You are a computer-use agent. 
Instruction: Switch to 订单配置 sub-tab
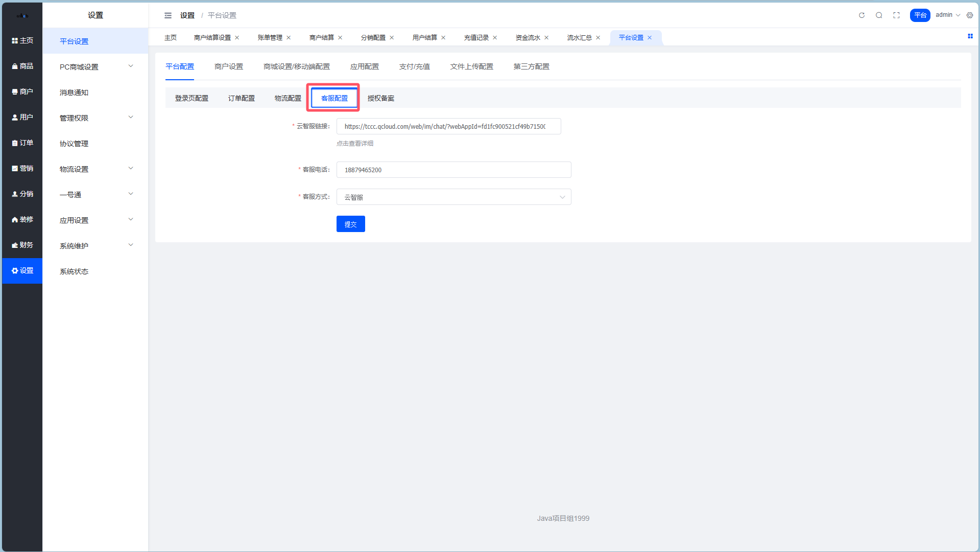tap(241, 98)
